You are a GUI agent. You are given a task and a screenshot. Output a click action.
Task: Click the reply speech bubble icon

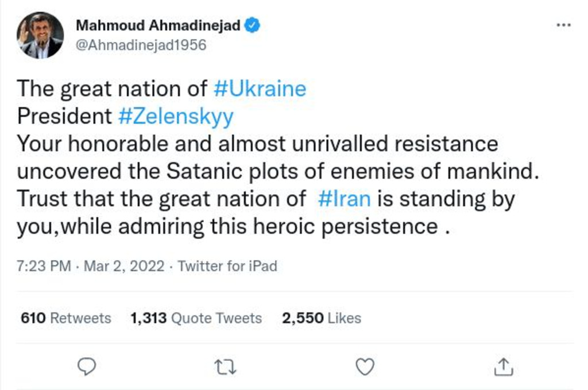tap(86, 365)
